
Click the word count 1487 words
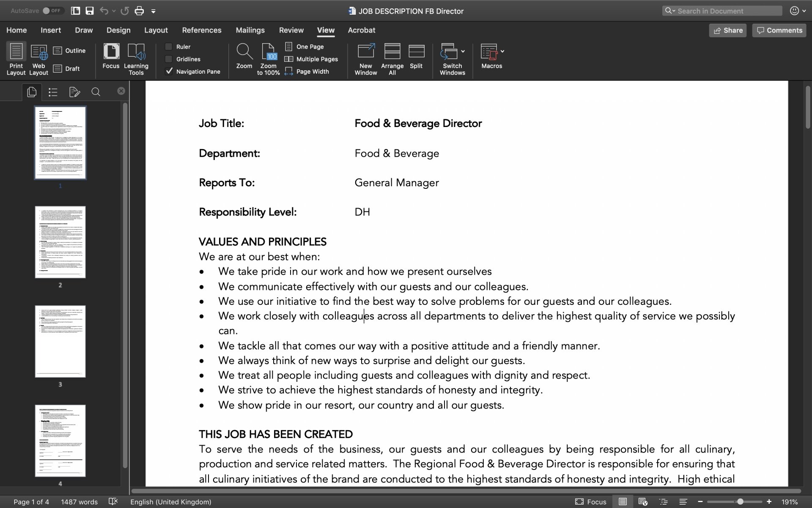click(79, 502)
